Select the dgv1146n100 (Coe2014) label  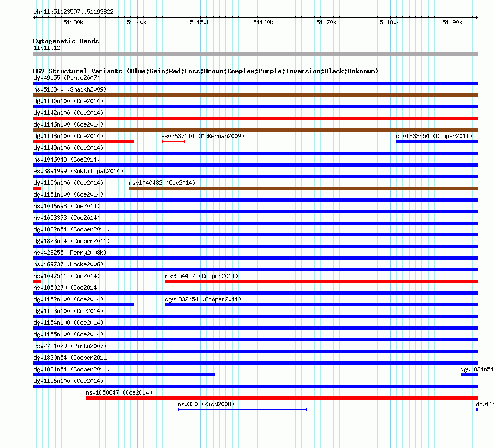68,124
